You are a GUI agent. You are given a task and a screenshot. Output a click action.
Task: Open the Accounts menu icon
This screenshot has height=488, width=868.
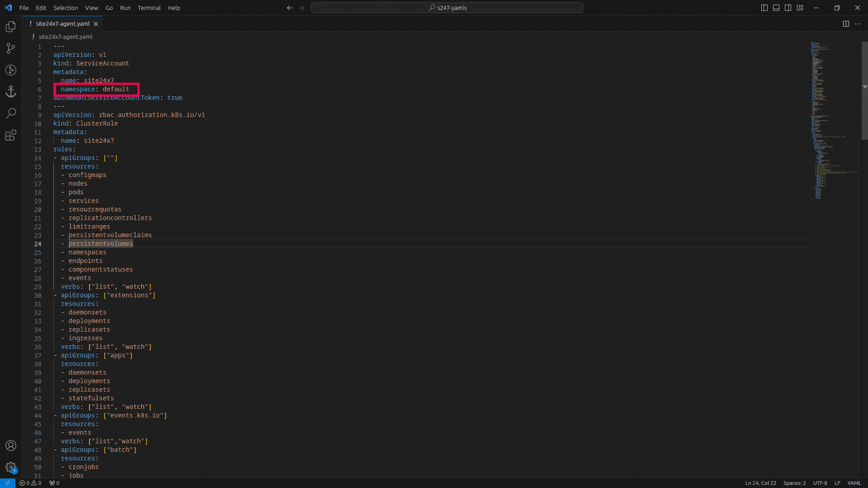click(x=11, y=446)
